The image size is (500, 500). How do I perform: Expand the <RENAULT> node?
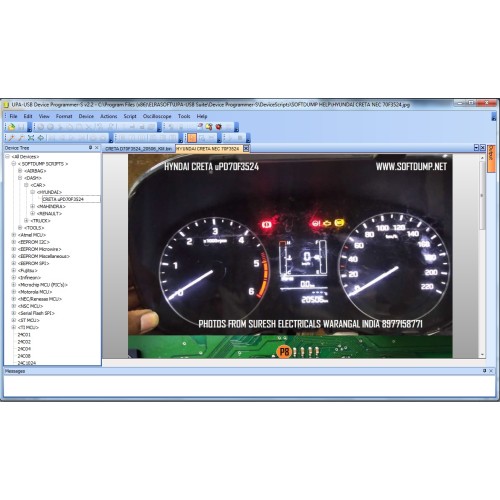coord(33,213)
